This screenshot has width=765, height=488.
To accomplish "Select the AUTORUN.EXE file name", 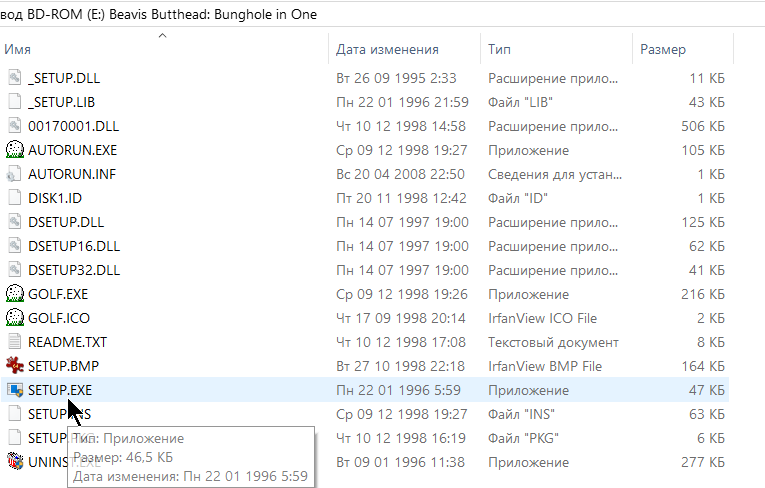I will click(x=72, y=150).
